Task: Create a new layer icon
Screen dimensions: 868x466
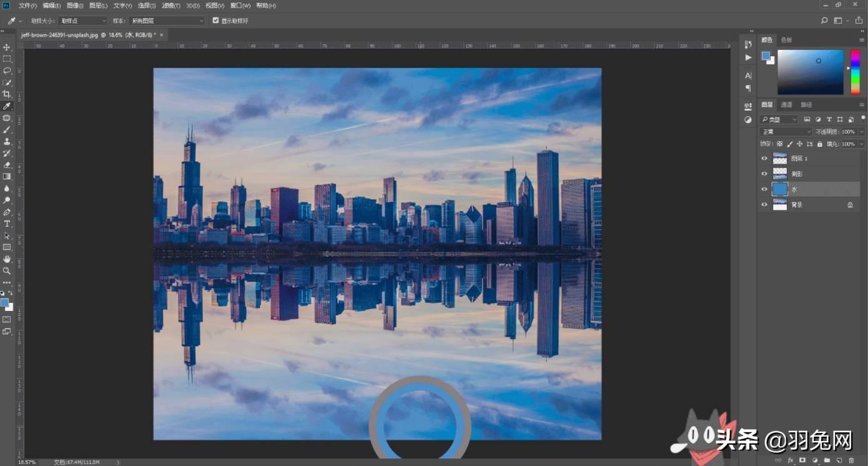Action: tap(839, 460)
